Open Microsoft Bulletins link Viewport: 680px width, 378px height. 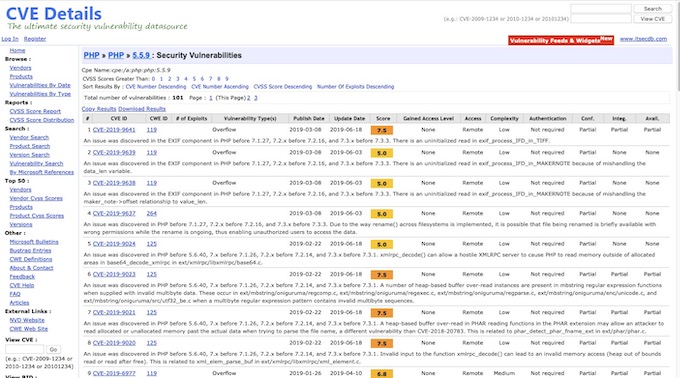click(34, 242)
